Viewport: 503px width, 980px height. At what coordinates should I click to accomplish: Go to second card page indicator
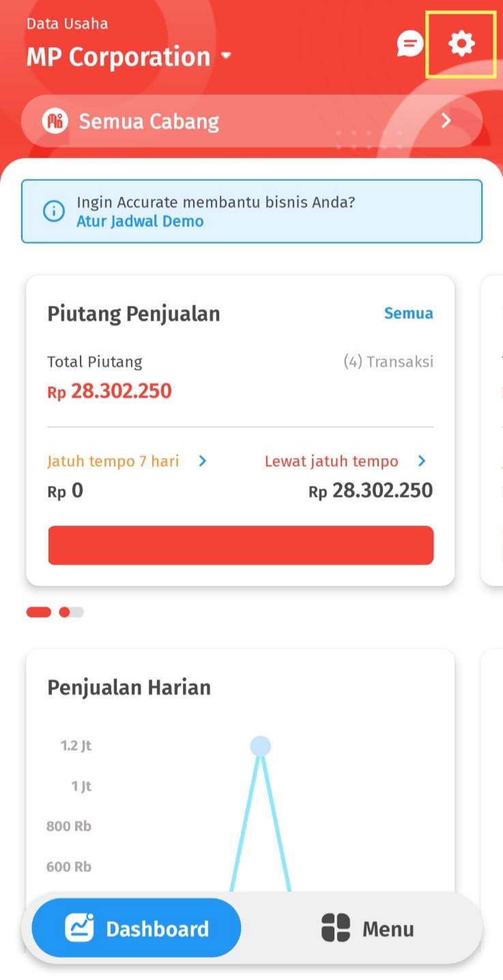(x=71, y=612)
